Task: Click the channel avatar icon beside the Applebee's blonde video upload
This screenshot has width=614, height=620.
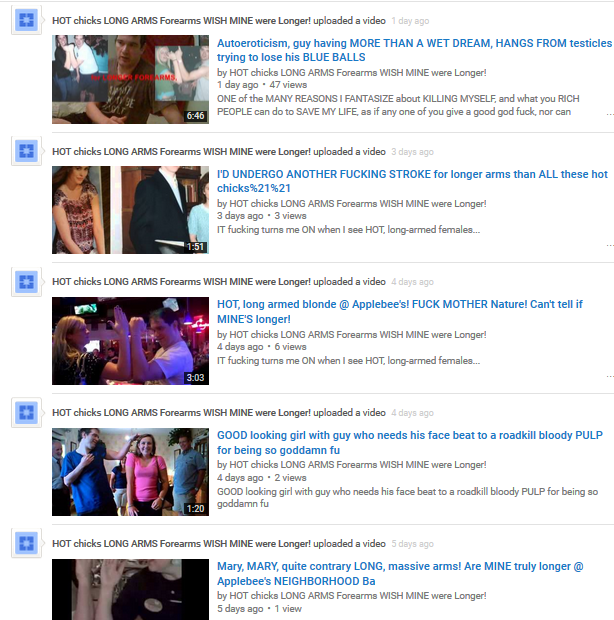Action: point(26,282)
